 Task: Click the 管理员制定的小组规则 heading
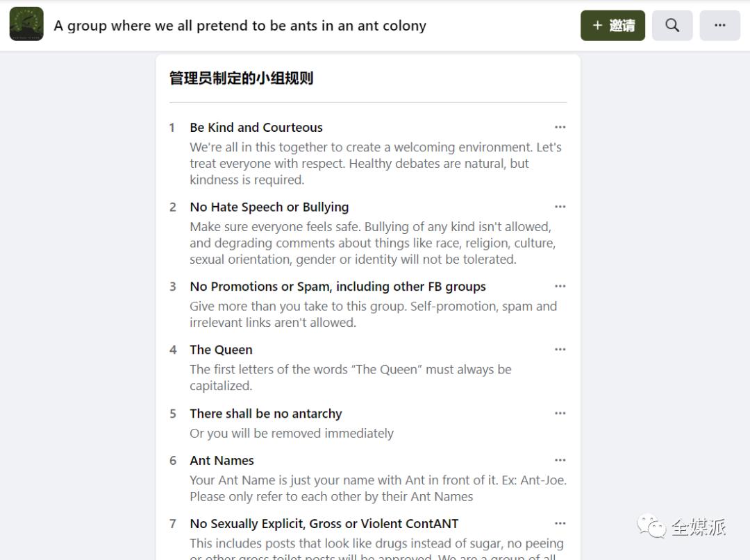click(x=241, y=78)
